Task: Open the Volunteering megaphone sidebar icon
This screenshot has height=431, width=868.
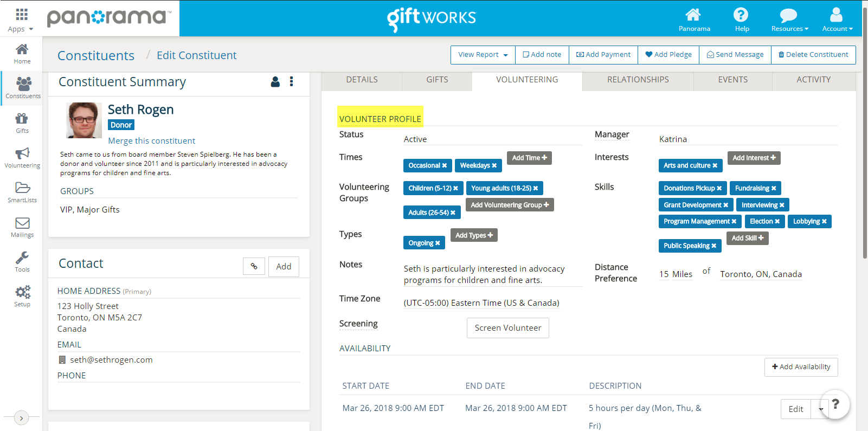Action: pyautogui.click(x=22, y=157)
